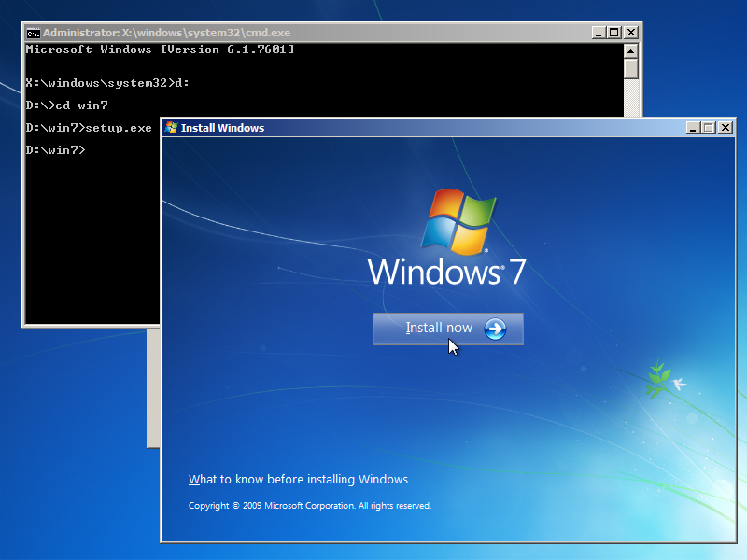Close the Administrator cmd.exe window
The height and width of the screenshot is (560, 747).
point(630,32)
